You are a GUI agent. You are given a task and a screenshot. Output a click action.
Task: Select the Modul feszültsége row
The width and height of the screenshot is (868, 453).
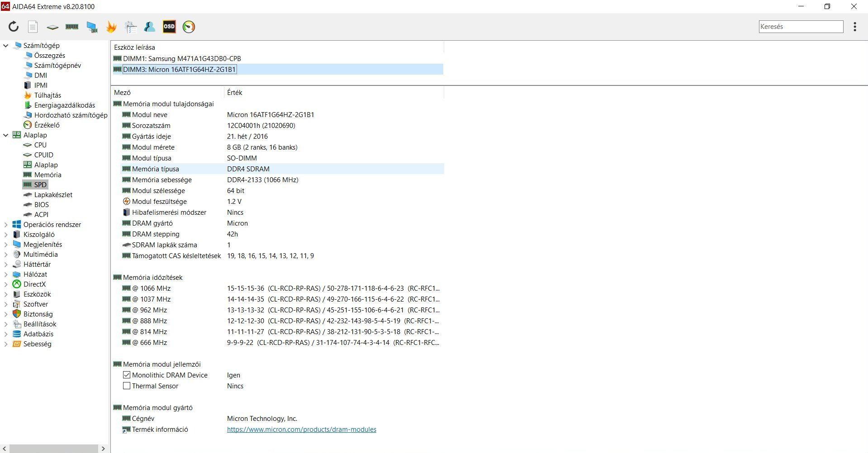coord(282,202)
